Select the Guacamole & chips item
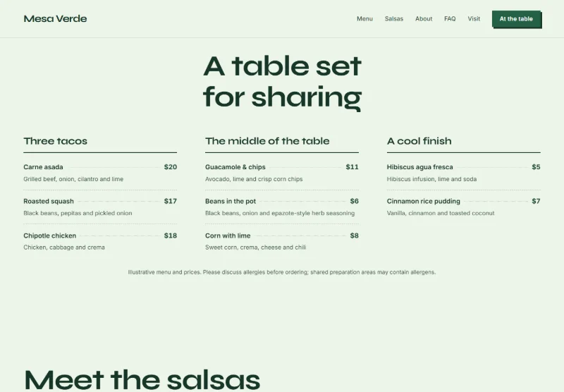 pyautogui.click(x=281, y=173)
